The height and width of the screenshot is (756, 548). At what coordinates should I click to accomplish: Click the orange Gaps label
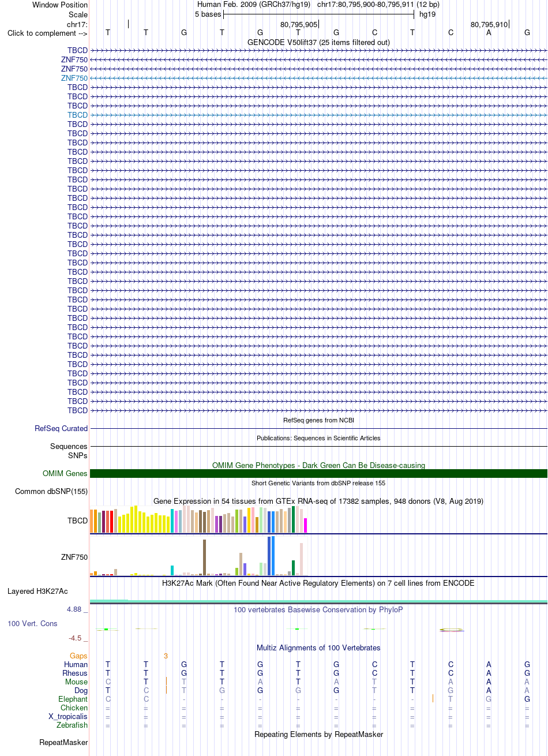pyautogui.click(x=79, y=656)
